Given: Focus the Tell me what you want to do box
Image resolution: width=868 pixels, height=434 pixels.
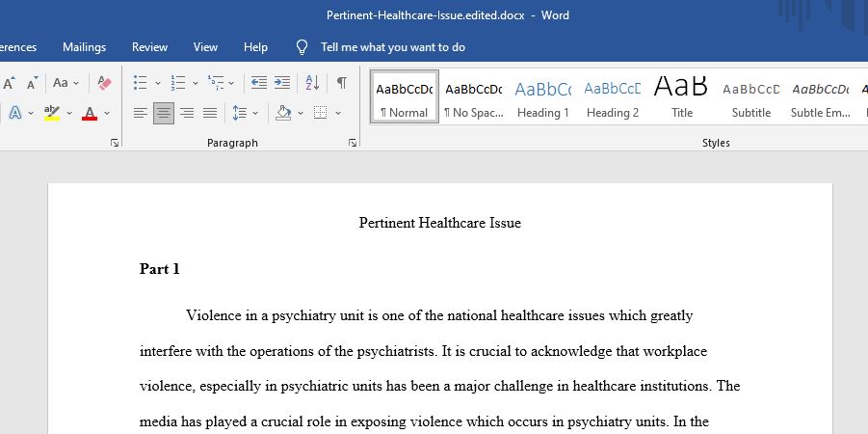Looking at the screenshot, I should click(393, 47).
